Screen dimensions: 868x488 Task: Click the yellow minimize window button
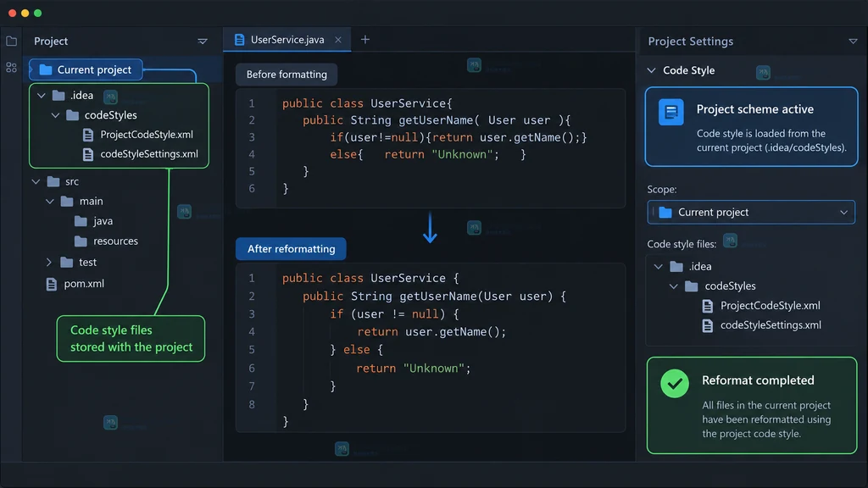click(25, 13)
